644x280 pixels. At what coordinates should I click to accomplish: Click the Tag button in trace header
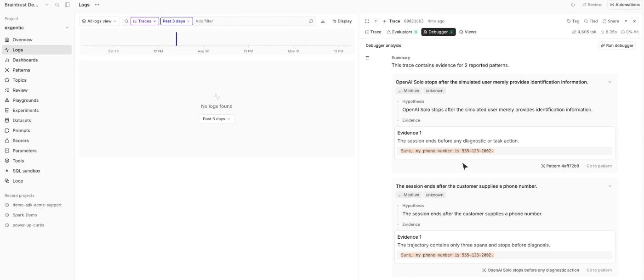(x=573, y=21)
